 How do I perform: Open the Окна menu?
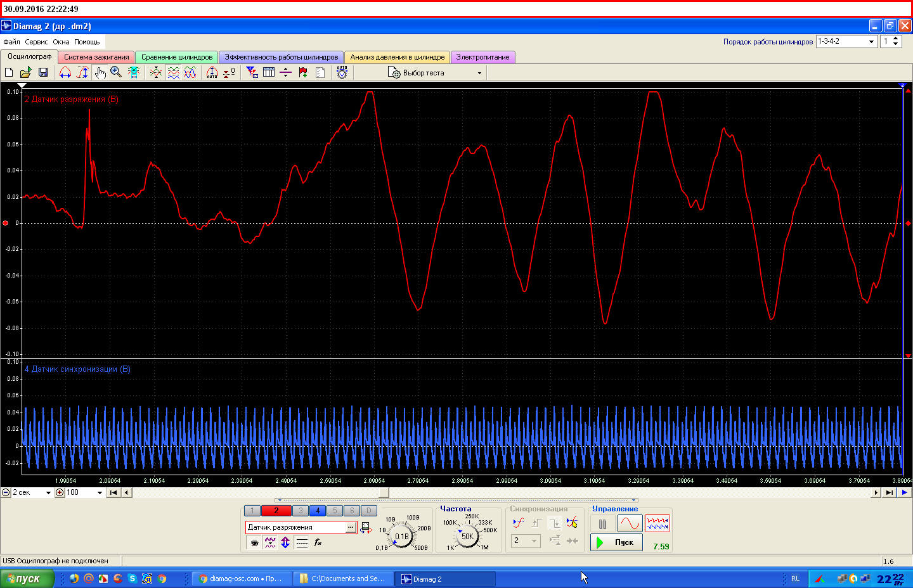pyautogui.click(x=62, y=42)
